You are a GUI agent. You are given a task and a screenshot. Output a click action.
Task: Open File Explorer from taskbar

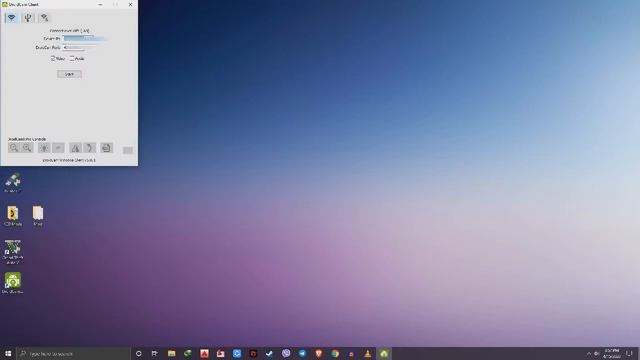tap(171, 353)
